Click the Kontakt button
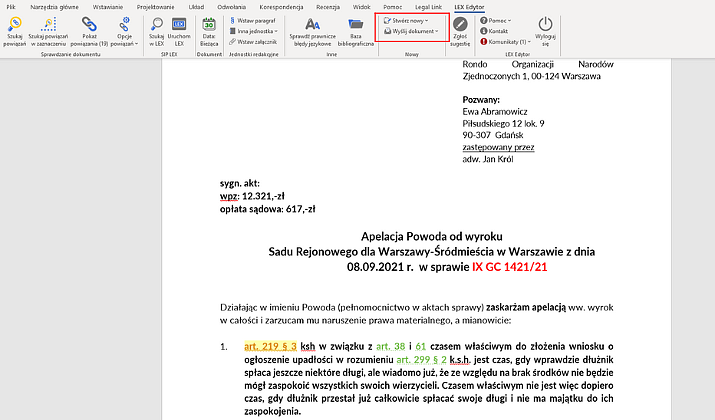 [x=494, y=31]
